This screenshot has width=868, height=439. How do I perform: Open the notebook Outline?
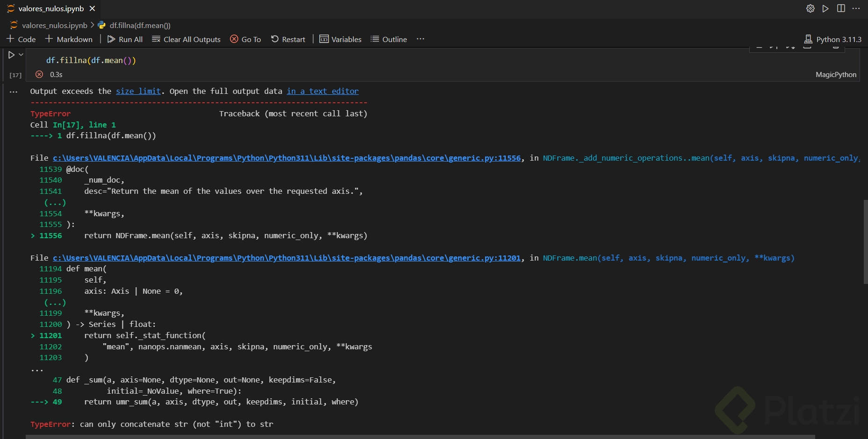click(x=388, y=39)
